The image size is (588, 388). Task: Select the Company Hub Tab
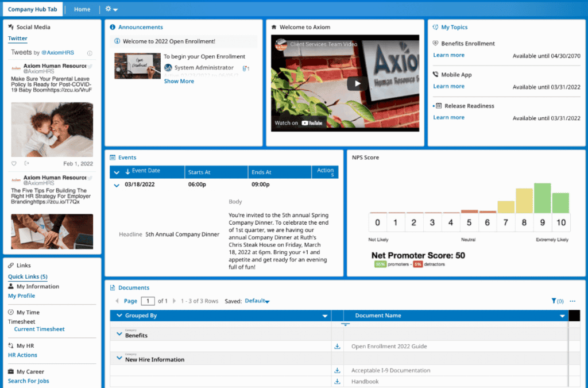pos(32,9)
